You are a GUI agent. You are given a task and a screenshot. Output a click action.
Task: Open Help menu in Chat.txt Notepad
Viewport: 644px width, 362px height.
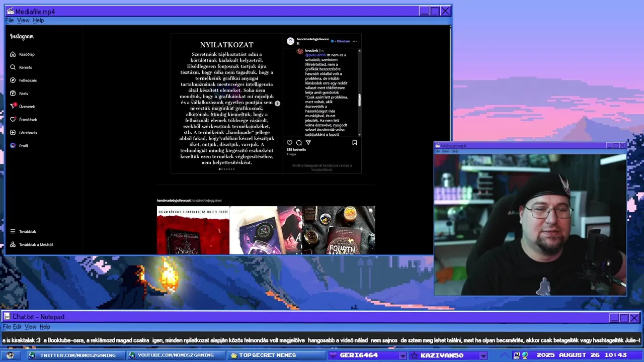45,327
